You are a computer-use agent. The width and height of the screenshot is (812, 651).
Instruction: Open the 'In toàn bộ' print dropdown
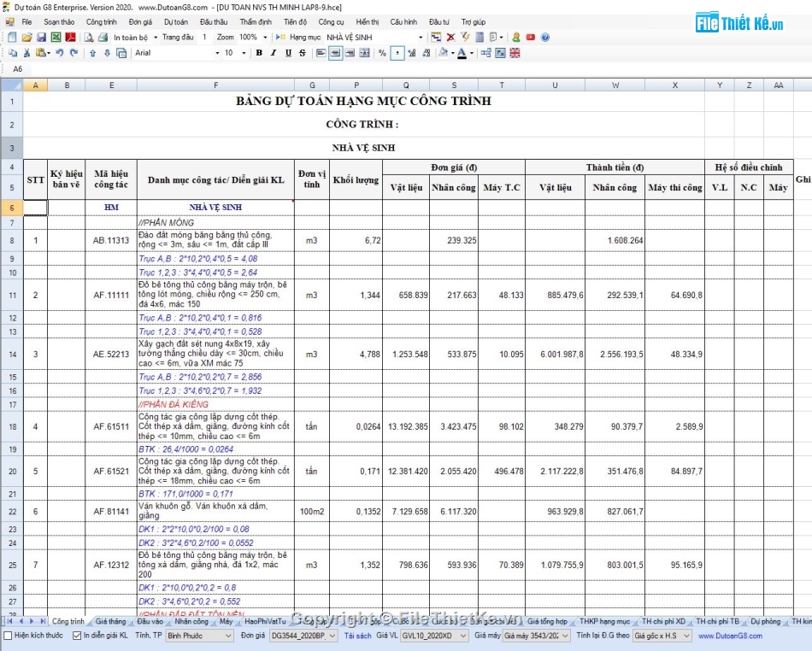pos(156,38)
